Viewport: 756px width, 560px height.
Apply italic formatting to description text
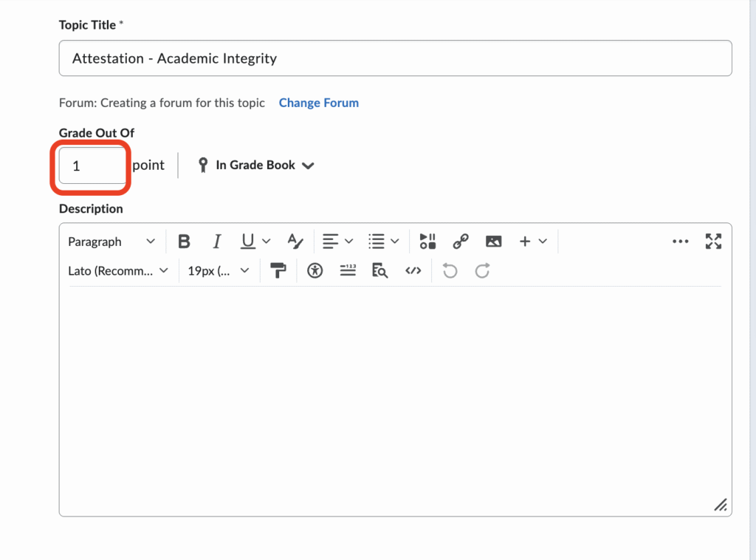point(217,242)
